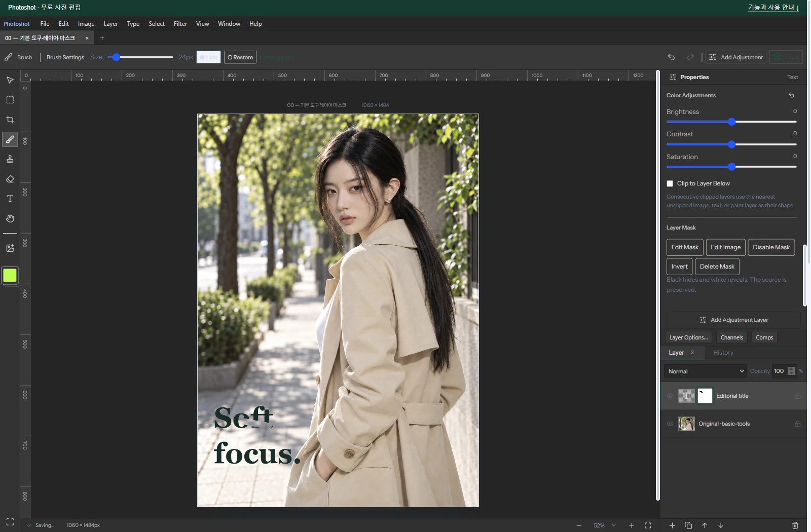Duplicate the selected layer

click(688, 525)
